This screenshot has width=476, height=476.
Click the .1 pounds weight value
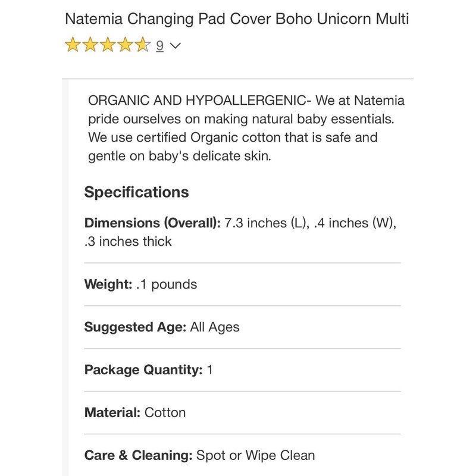(x=166, y=284)
